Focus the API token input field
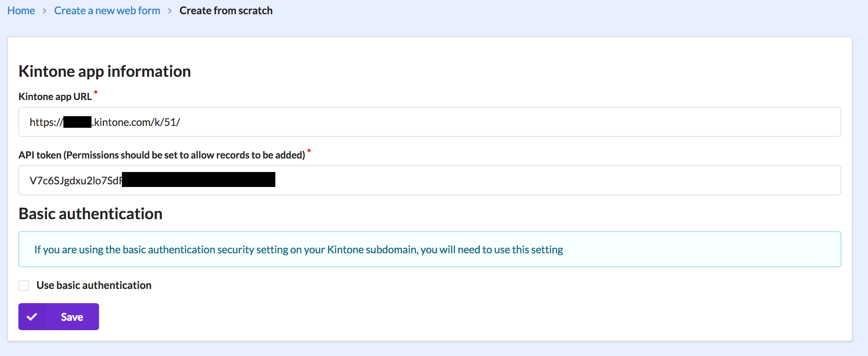The image size is (868, 356). (x=525, y=181)
